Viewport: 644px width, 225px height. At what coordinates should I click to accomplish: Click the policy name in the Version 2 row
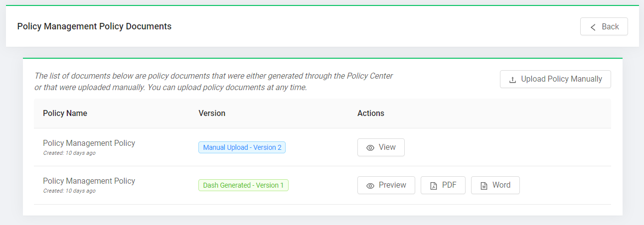point(89,143)
